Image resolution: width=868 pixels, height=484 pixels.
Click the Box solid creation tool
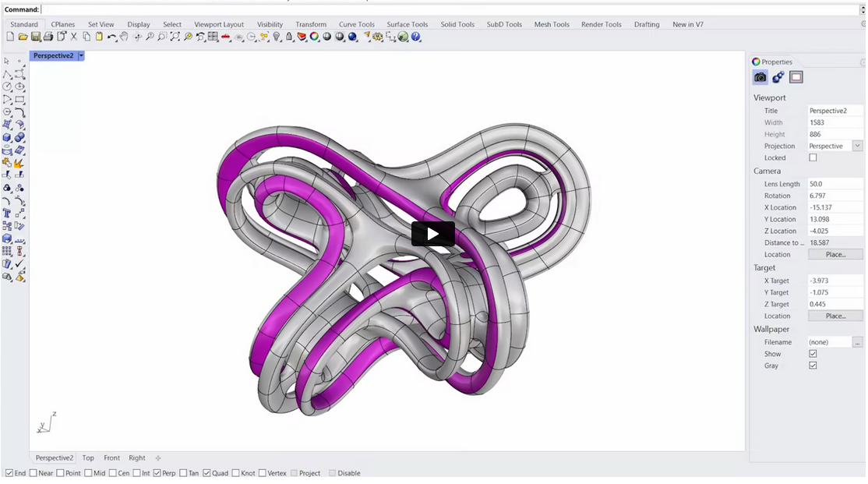7,137
